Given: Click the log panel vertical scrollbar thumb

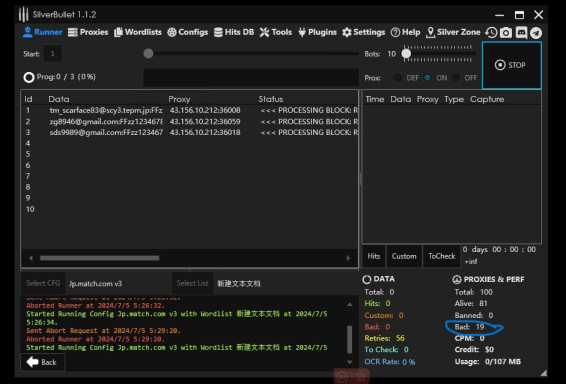Looking at the screenshot, I should click(x=349, y=339).
